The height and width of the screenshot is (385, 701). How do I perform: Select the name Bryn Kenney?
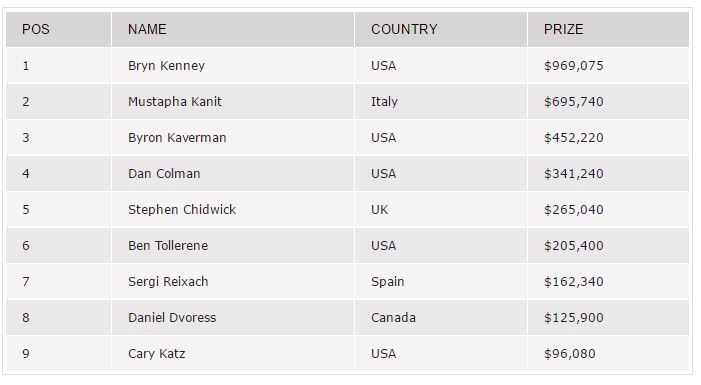[166, 66]
